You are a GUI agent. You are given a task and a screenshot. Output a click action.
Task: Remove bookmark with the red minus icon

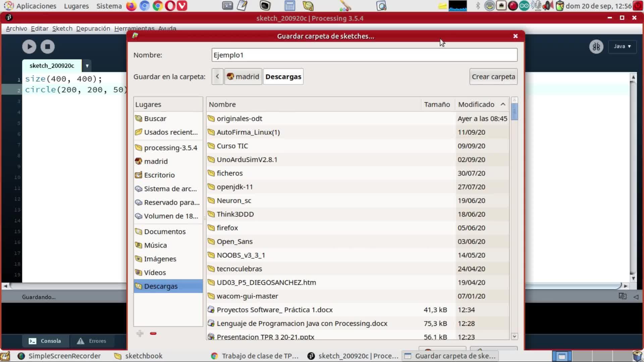pyautogui.click(x=153, y=334)
